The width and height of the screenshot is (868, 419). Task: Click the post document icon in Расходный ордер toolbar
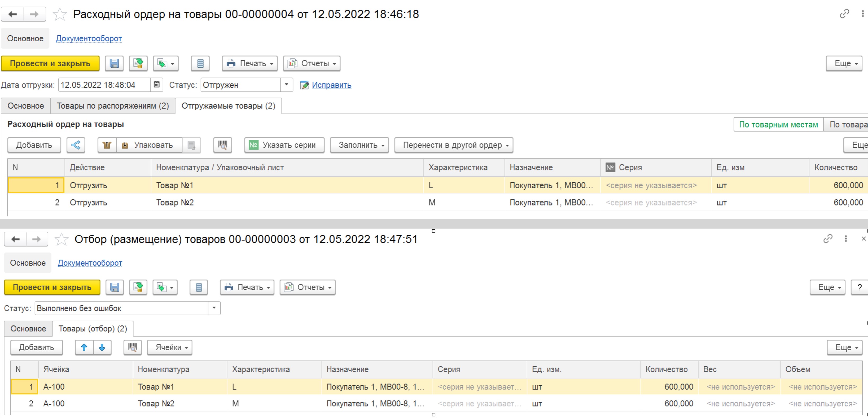pyautogui.click(x=138, y=63)
